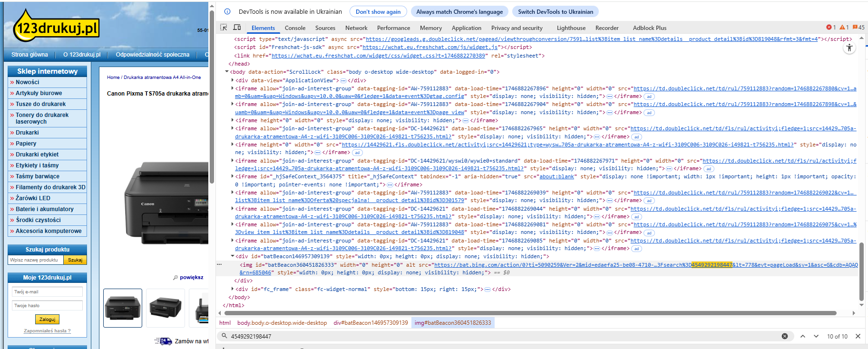The width and height of the screenshot is (868, 349).
Task: Select html breadcrumb in DevTools
Action: click(225, 323)
